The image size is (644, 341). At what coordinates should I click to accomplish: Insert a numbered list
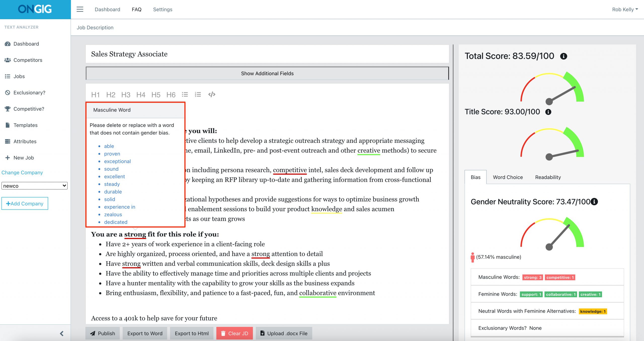(198, 95)
